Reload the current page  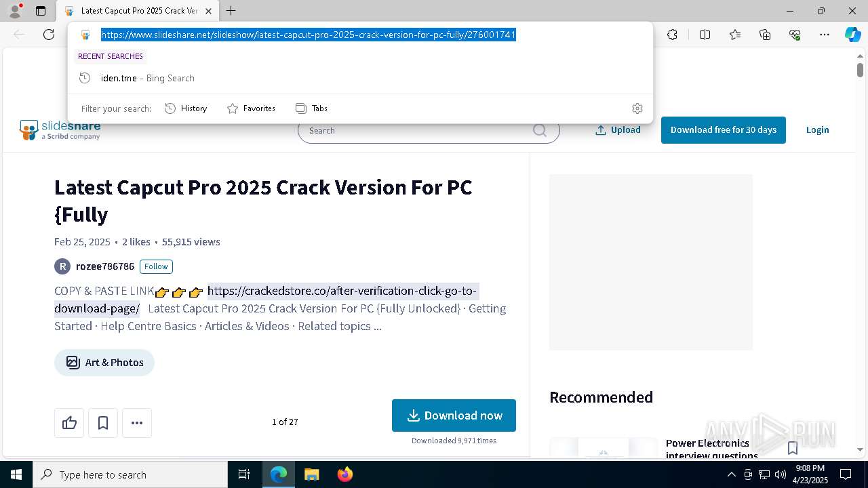(49, 35)
